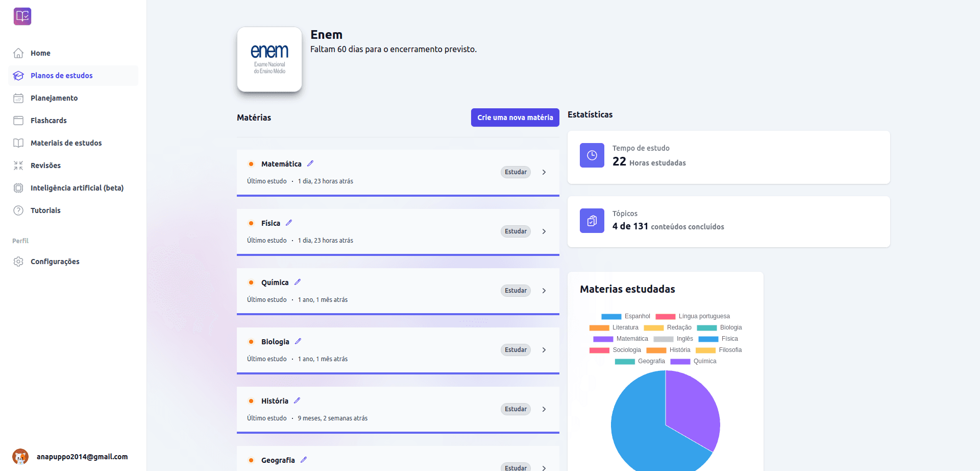Click the Revisões arrows icon
980x471 pixels.
[18, 166]
